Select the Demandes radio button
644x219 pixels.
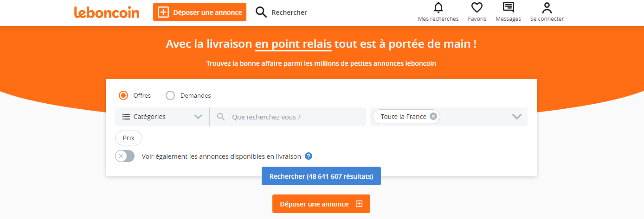pos(170,95)
